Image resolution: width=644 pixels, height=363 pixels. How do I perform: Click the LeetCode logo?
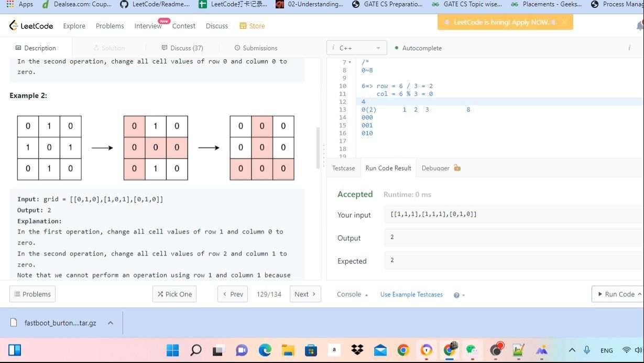pos(31,26)
